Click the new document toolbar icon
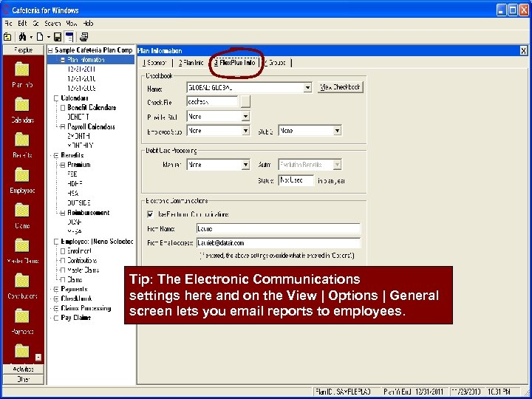This screenshot has height=399, width=532. [x=40, y=37]
